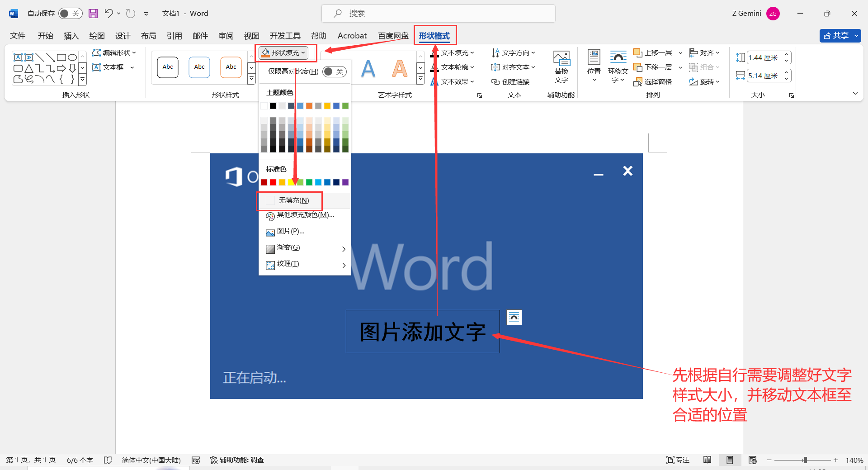Open Text Effects (文本效果) dropdown
The height and width of the screenshot is (470, 868).
pos(453,82)
